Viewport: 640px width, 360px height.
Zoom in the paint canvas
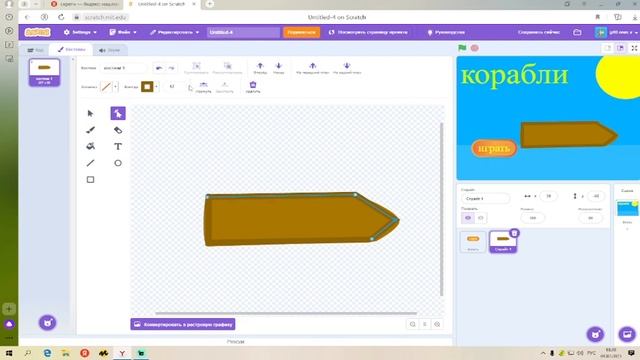[437, 324]
